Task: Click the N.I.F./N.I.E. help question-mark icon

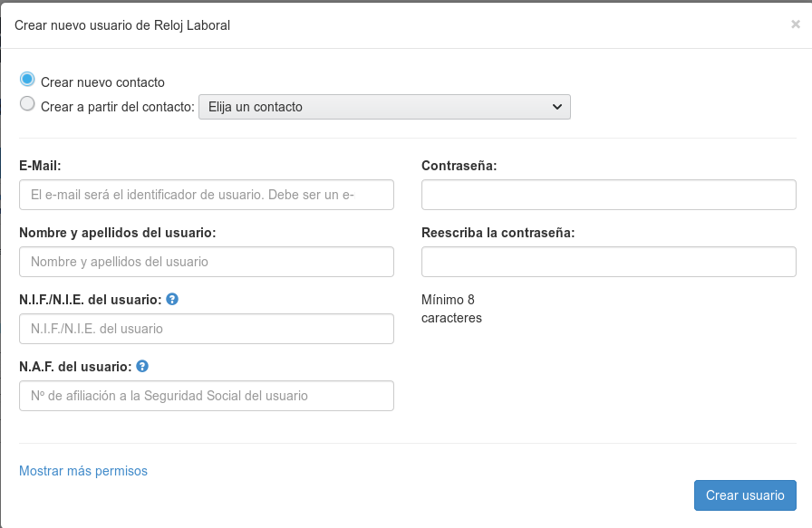Action: pyautogui.click(x=172, y=299)
